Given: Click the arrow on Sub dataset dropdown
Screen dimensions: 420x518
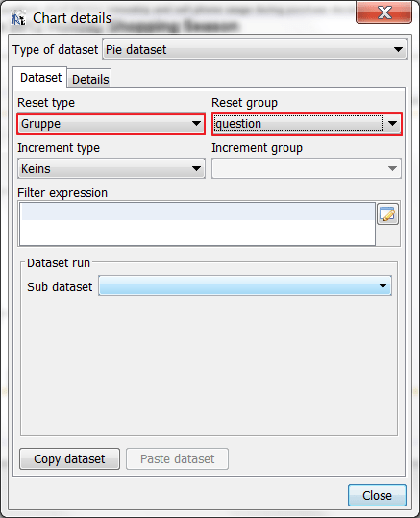Looking at the screenshot, I should [383, 285].
